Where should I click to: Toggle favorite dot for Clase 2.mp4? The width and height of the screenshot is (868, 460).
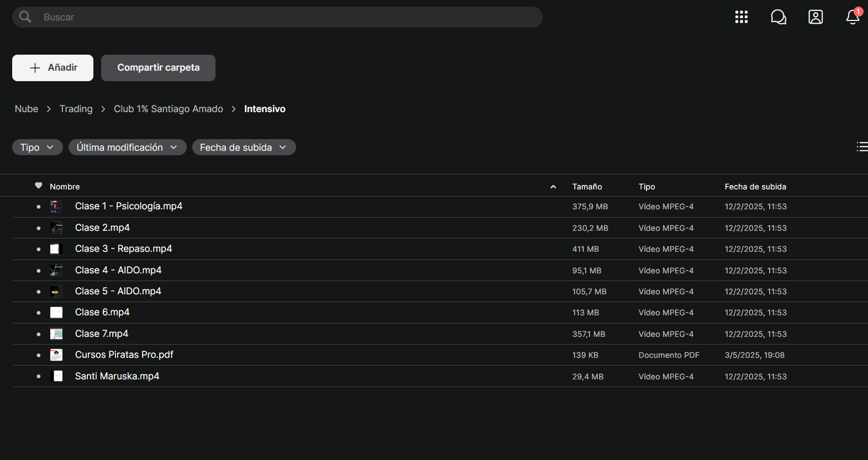(x=39, y=228)
